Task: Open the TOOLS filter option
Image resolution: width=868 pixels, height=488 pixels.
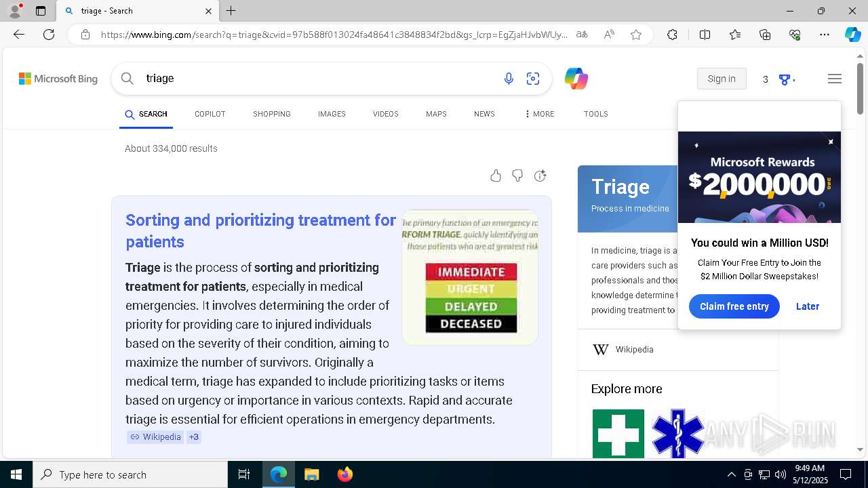Action: 595,114
